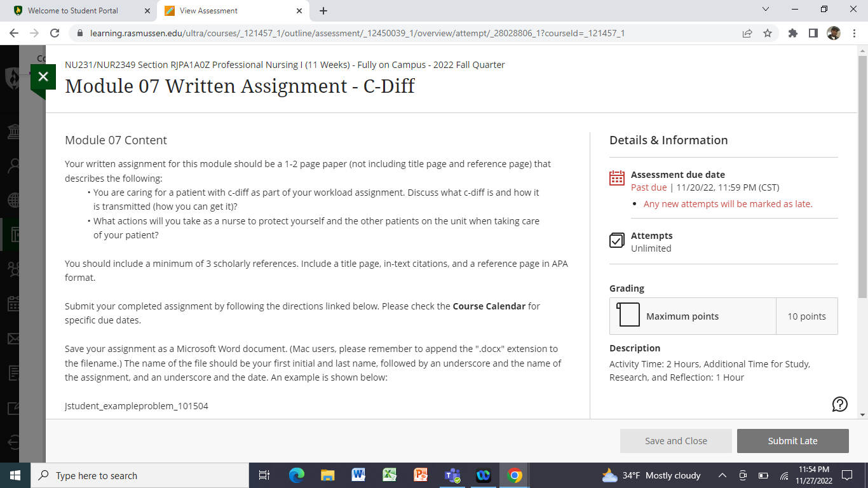This screenshot has width=868, height=488.
Task: Click the Attempts checkbox icon
Action: (616, 240)
